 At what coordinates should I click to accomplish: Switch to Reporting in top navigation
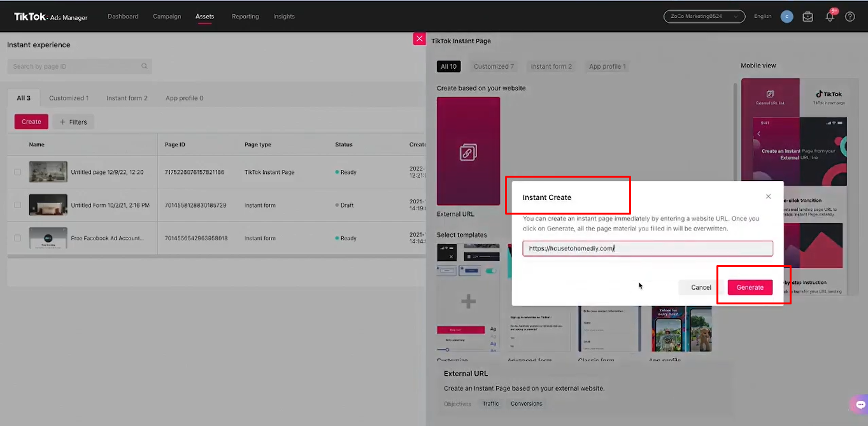245,17
